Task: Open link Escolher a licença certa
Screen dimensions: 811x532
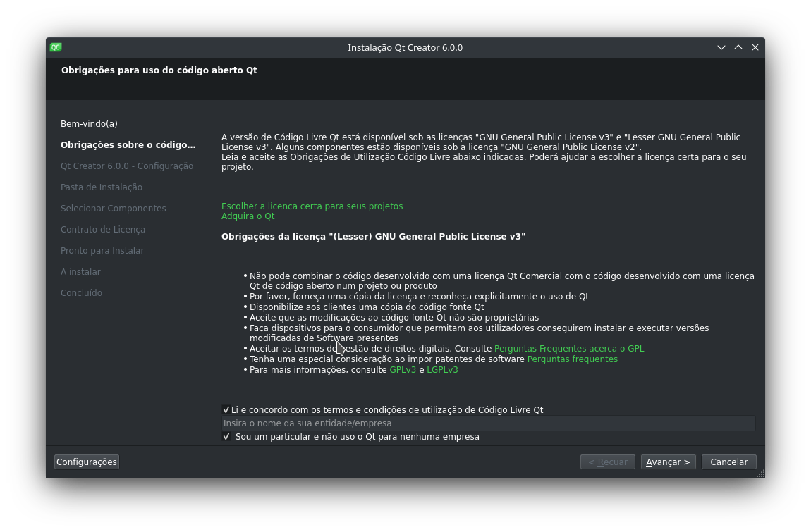Action: pos(312,206)
